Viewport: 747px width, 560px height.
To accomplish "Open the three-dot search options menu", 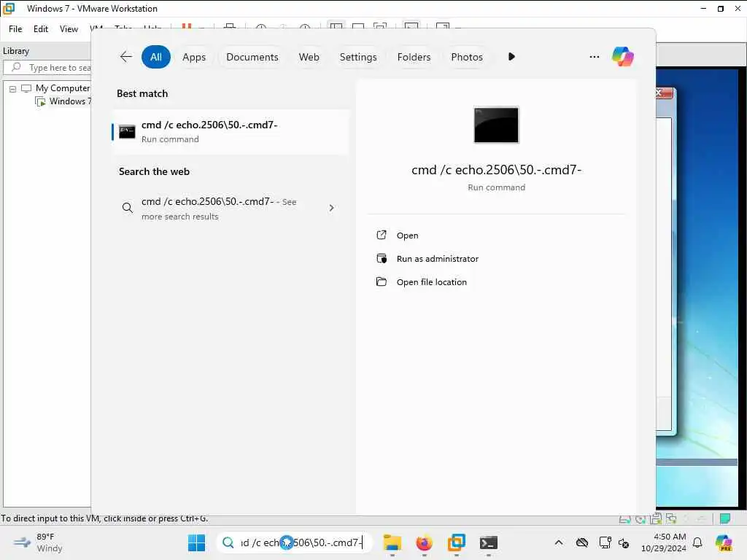I will 594,57.
